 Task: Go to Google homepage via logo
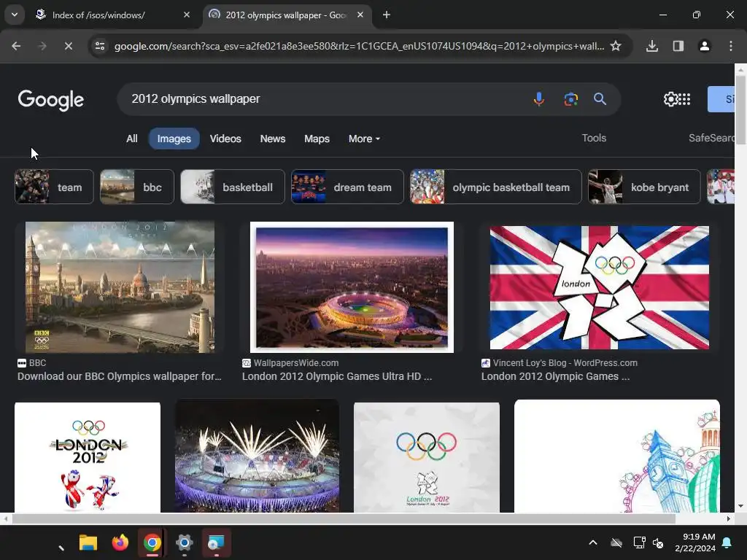(51, 99)
